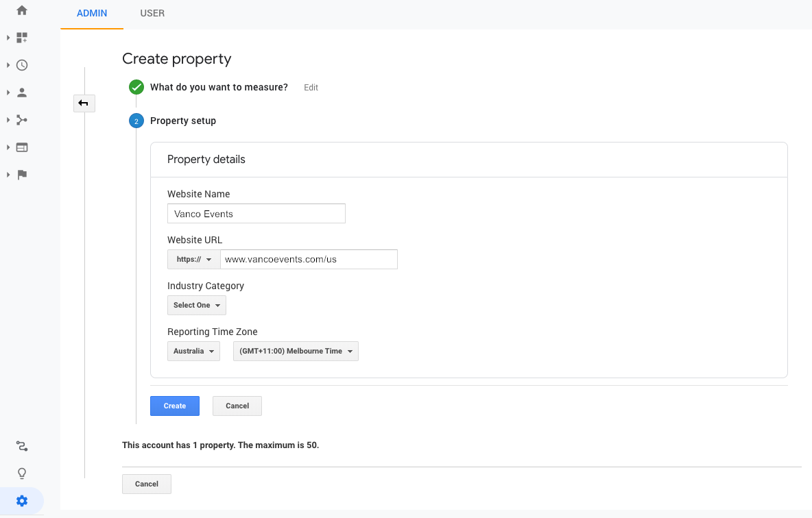The height and width of the screenshot is (518, 812).
Task: Open the Australia country dropdown
Action: [193, 351]
